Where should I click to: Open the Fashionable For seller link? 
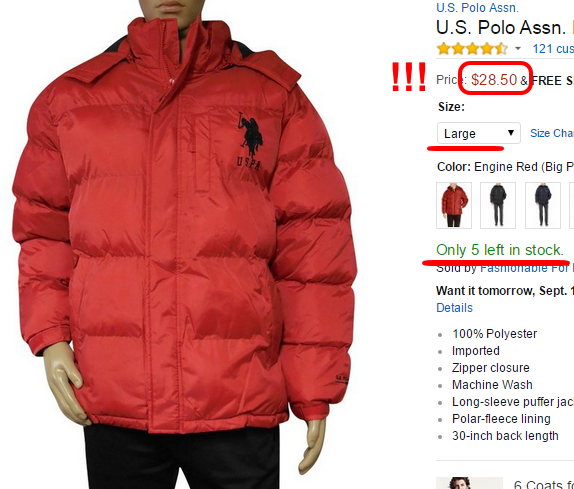(527, 269)
